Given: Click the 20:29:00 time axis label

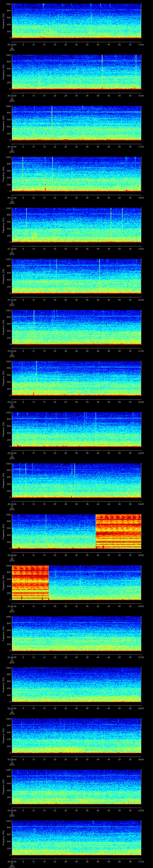Looking at the screenshot, I should [12, 810].
